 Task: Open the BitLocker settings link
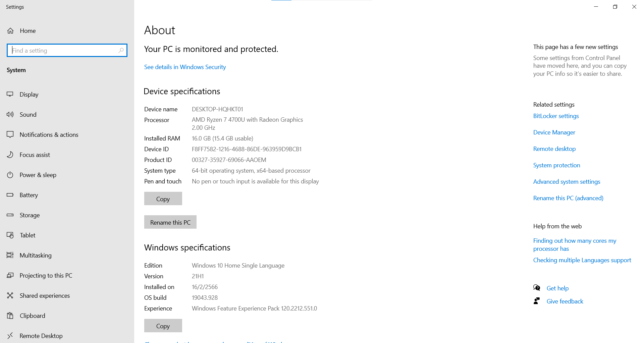[556, 116]
